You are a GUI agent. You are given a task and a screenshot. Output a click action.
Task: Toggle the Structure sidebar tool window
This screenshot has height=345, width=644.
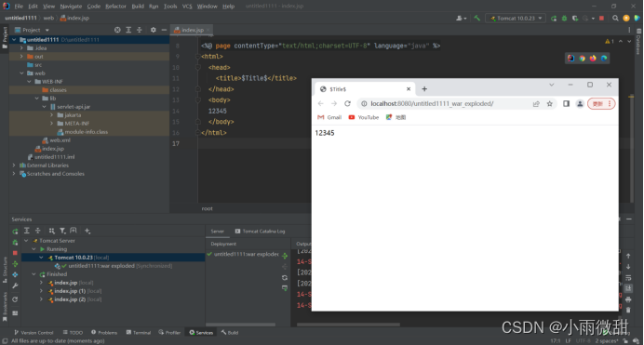(5, 270)
